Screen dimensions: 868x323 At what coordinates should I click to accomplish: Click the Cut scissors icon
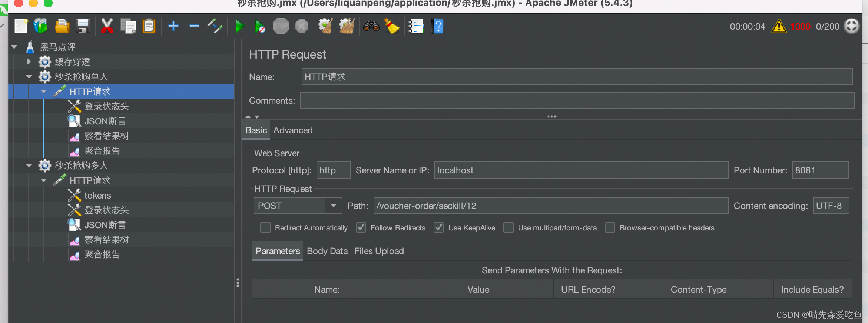pos(107,26)
